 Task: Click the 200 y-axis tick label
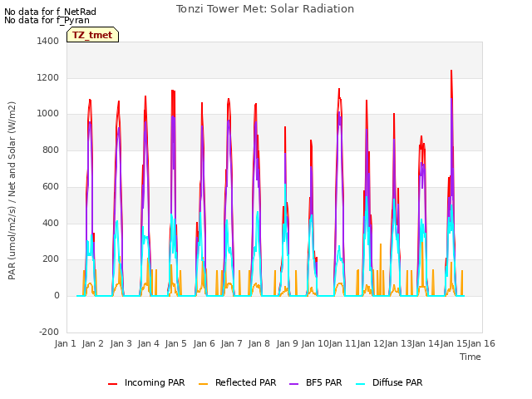point(51,259)
